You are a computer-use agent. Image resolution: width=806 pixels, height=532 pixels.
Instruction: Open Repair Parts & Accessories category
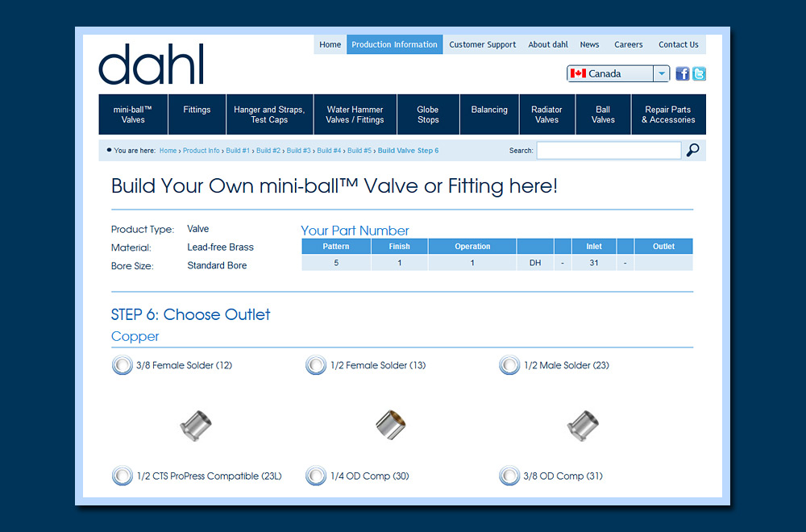(668, 114)
